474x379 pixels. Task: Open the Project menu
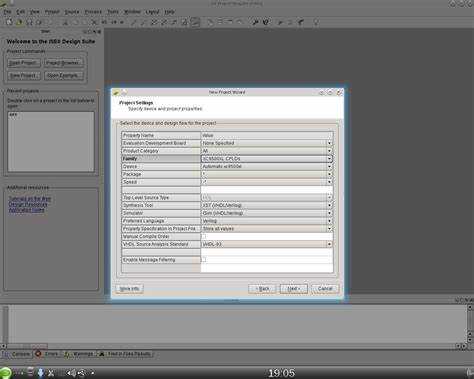tap(52, 12)
